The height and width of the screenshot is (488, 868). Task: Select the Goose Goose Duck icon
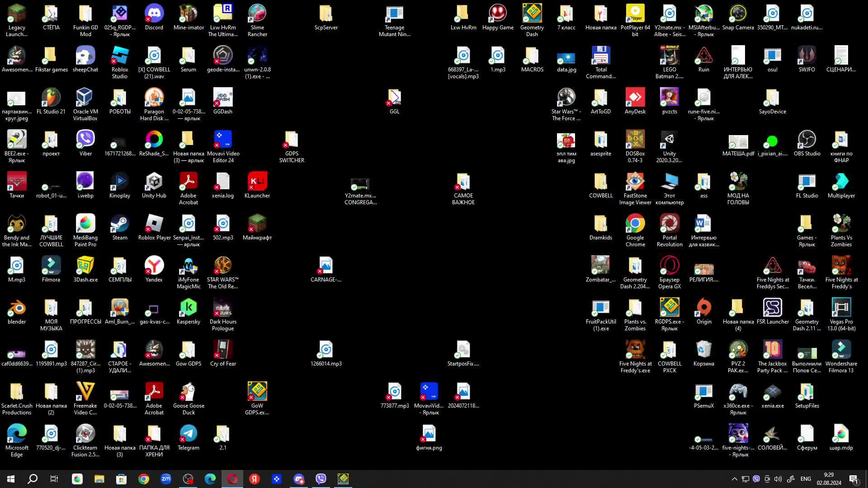coord(189,399)
